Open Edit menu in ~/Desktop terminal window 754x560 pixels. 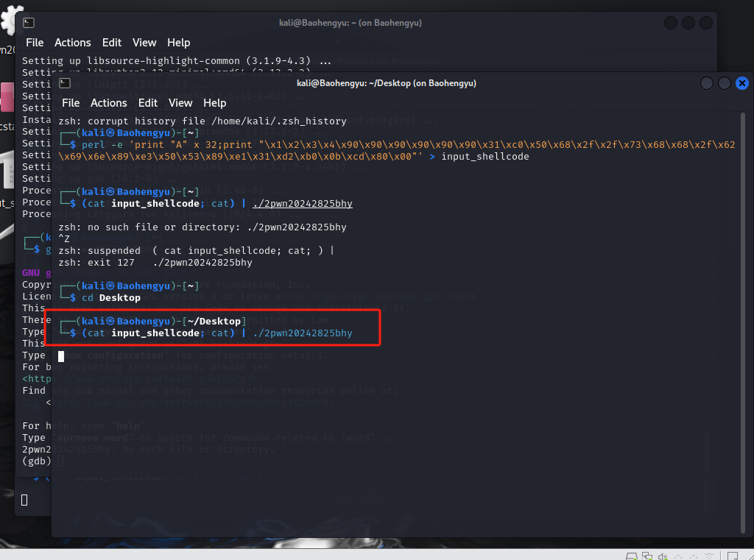147,103
